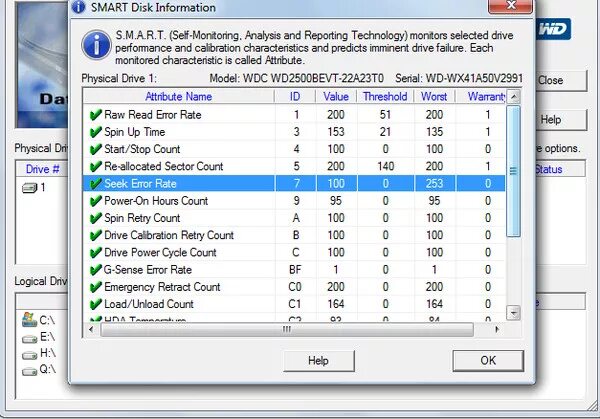Sort by the Value column header
Viewport: 600px width, 419px height.
click(336, 96)
